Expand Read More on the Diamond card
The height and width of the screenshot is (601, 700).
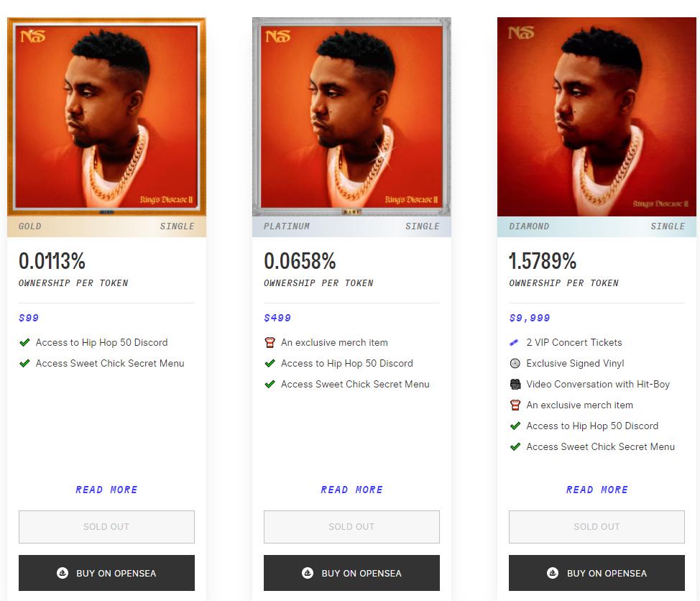pos(597,490)
